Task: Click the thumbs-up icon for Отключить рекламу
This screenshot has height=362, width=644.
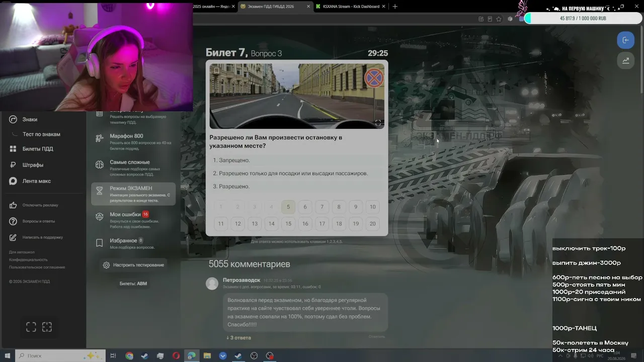Action: (13, 205)
